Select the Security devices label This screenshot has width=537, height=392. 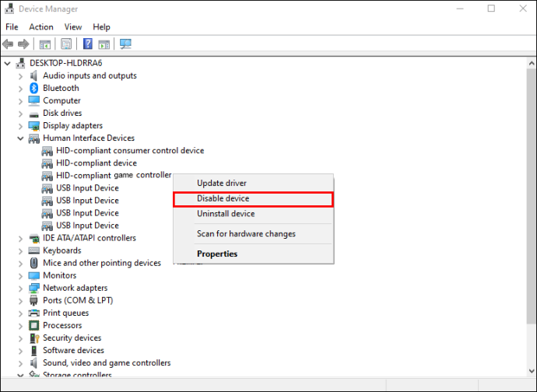72,338
